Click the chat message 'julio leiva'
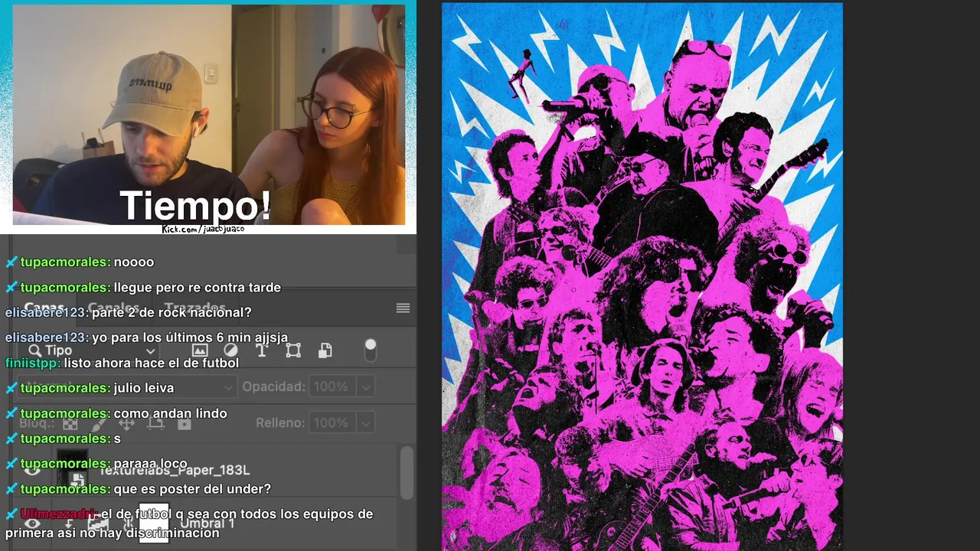 pos(144,388)
